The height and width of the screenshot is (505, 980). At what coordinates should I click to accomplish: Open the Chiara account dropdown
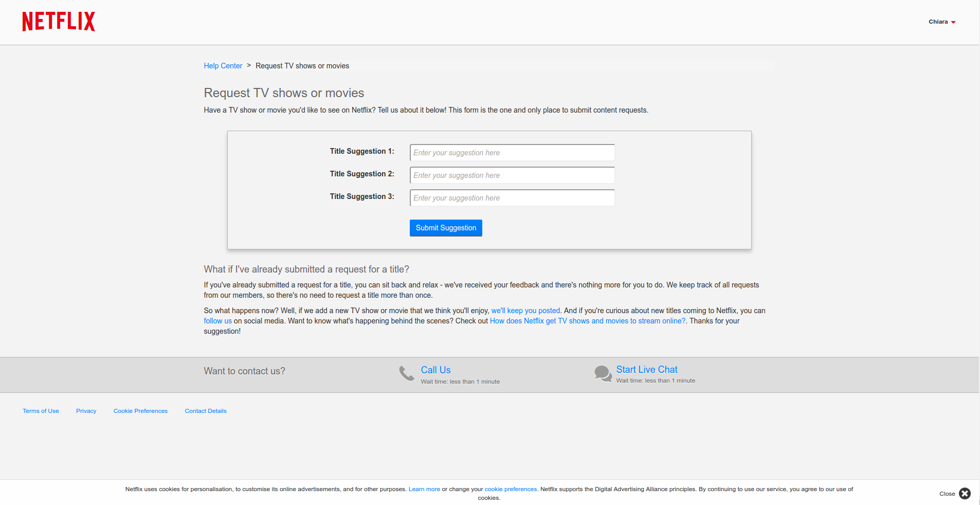942,22
